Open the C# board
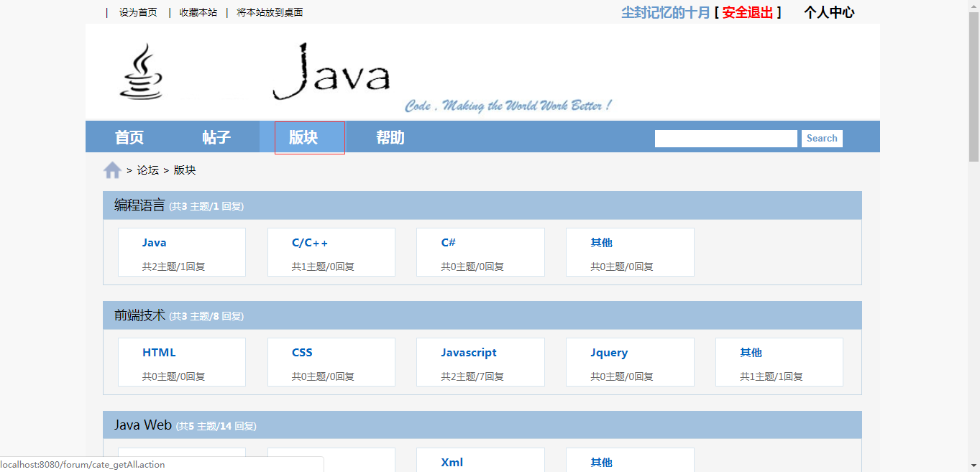This screenshot has width=980, height=472. [449, 243]
